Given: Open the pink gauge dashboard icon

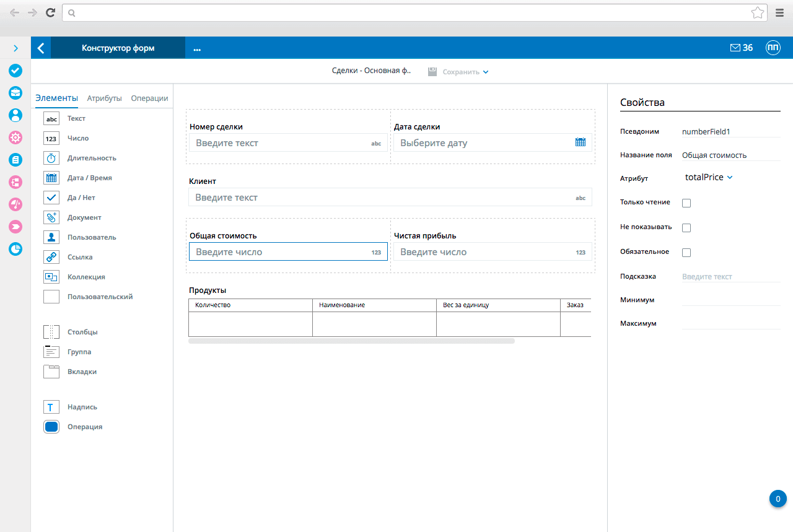Looking at the screenshot, I should [15, 204].
